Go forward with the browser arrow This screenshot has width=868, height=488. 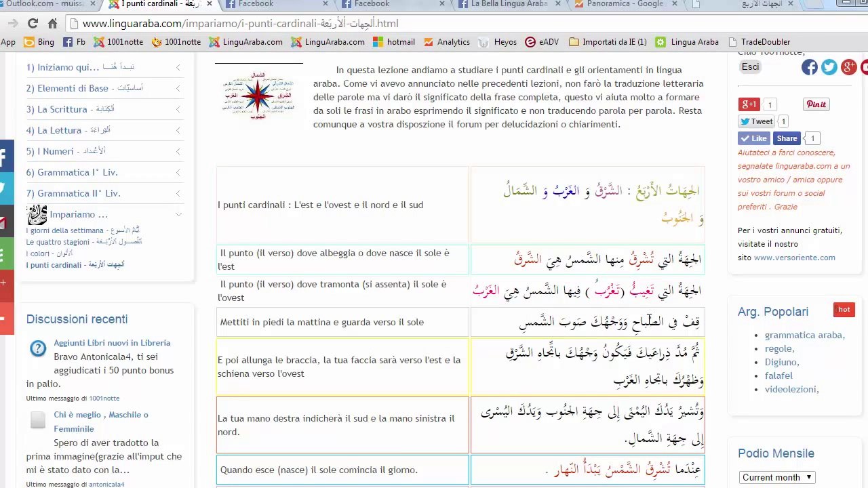(x=12, y=23)
